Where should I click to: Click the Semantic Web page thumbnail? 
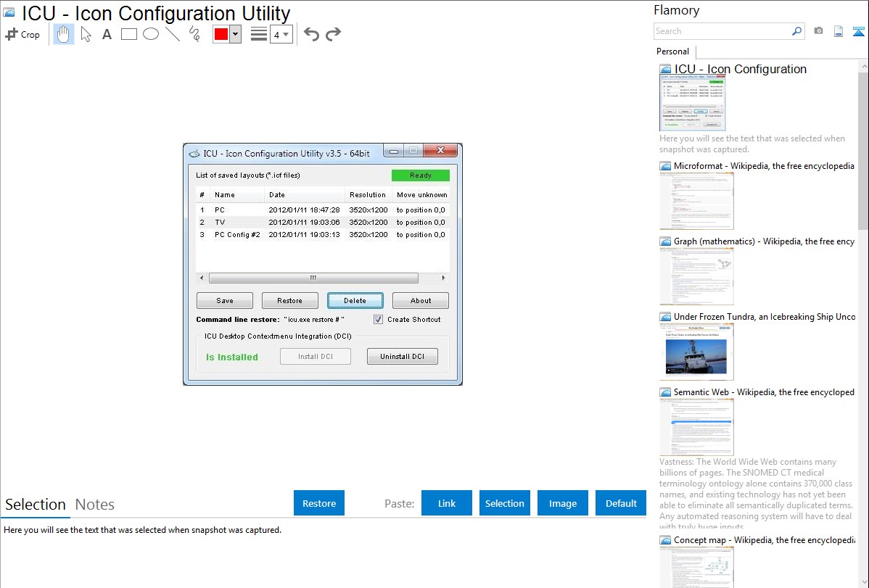point(696,427)
